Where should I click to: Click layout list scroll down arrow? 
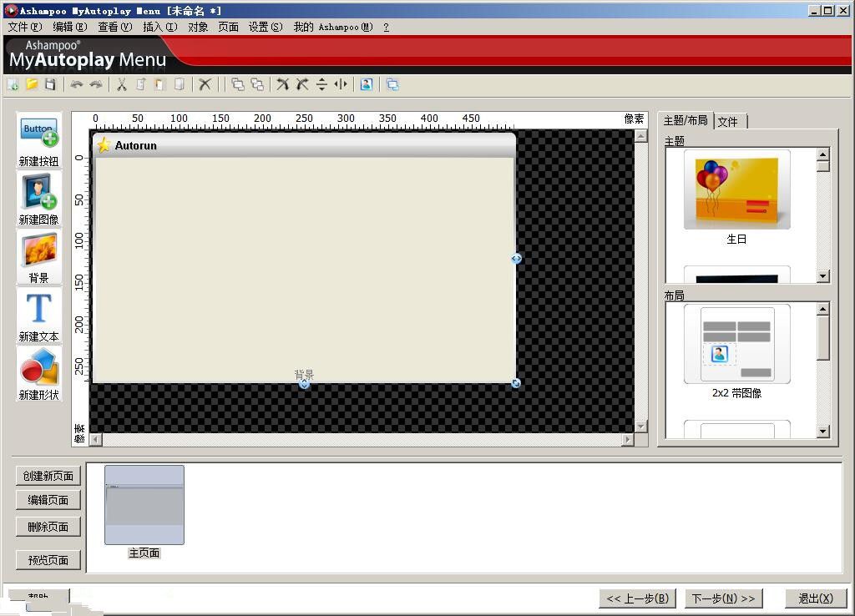823,432
